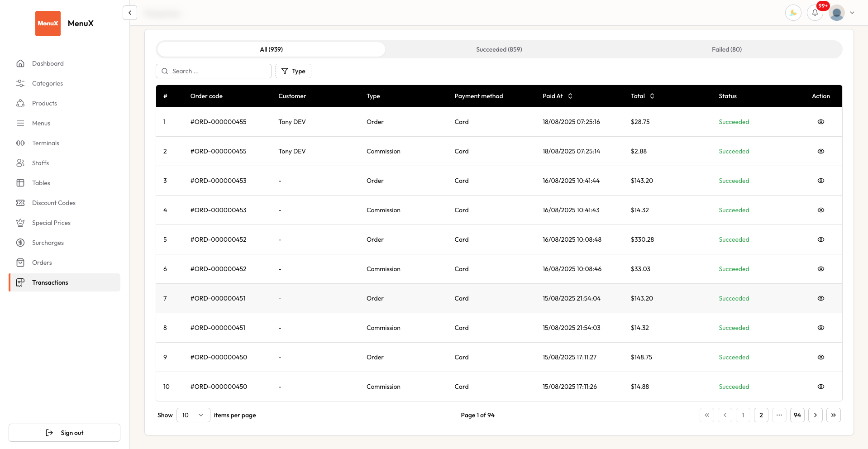
Task: Sort by the Paid At column
Action: coord(558,96)
